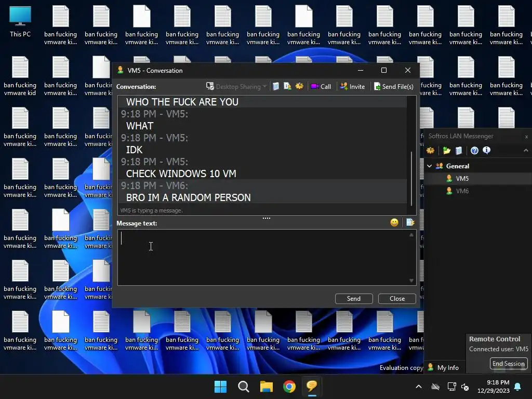This screenshot has width=532, height=399.
Task: Open Softros LAN Messenger settings gear
Action: point(431,151)
